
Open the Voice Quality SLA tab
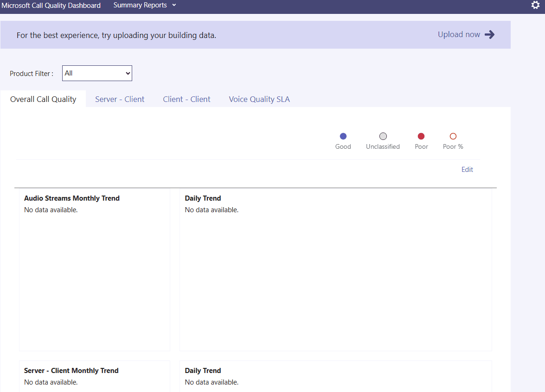coord(259,99)
